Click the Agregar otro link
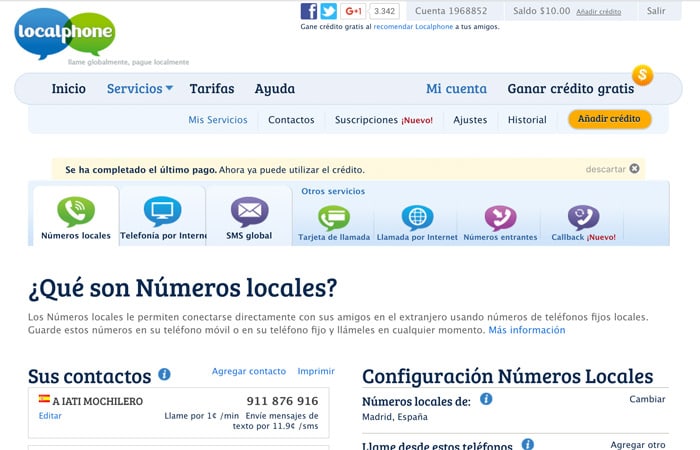The height and width of the screenshot is (450, 700). [x=638, y=445]
